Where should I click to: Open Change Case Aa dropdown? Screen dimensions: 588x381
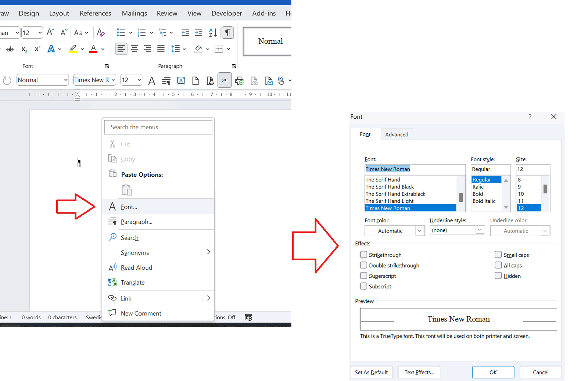pos(81,33)
